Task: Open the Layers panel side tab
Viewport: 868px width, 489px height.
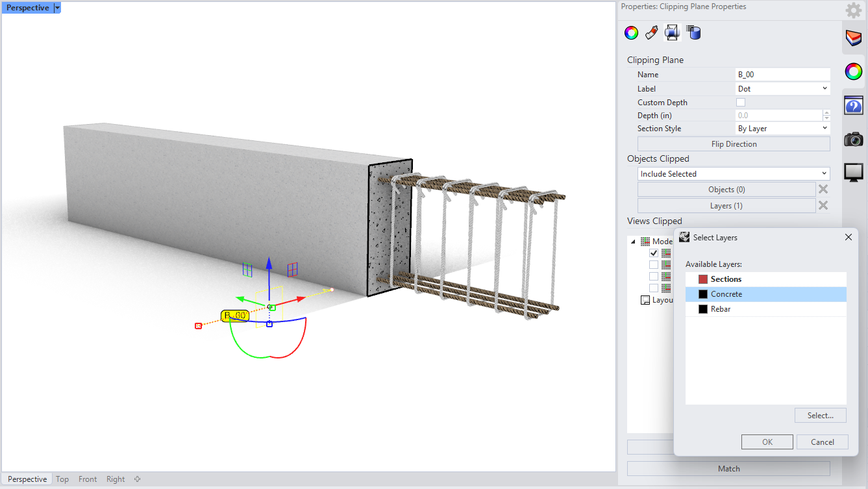Action: (x=854, y=38)
